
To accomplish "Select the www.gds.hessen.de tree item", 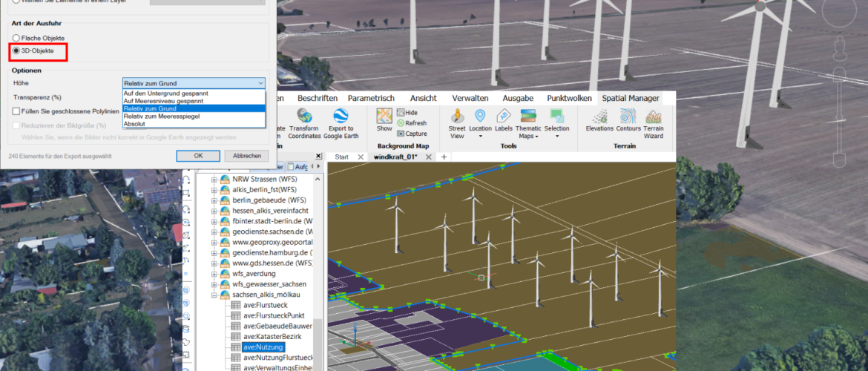I will pyautogui.click(x=272, y=263).
